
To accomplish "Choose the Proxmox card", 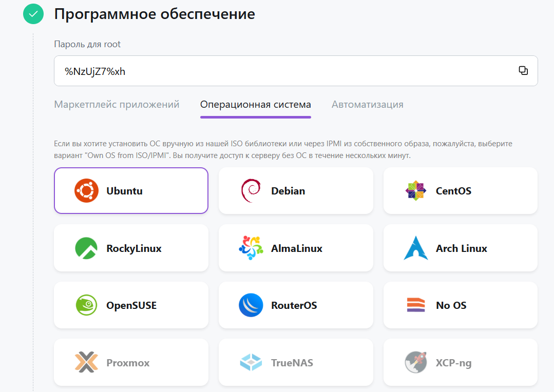I will point(131,362).
